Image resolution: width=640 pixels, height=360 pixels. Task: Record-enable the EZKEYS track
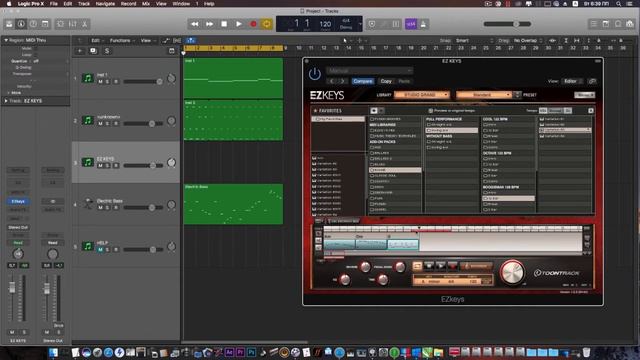coord(116,165)
